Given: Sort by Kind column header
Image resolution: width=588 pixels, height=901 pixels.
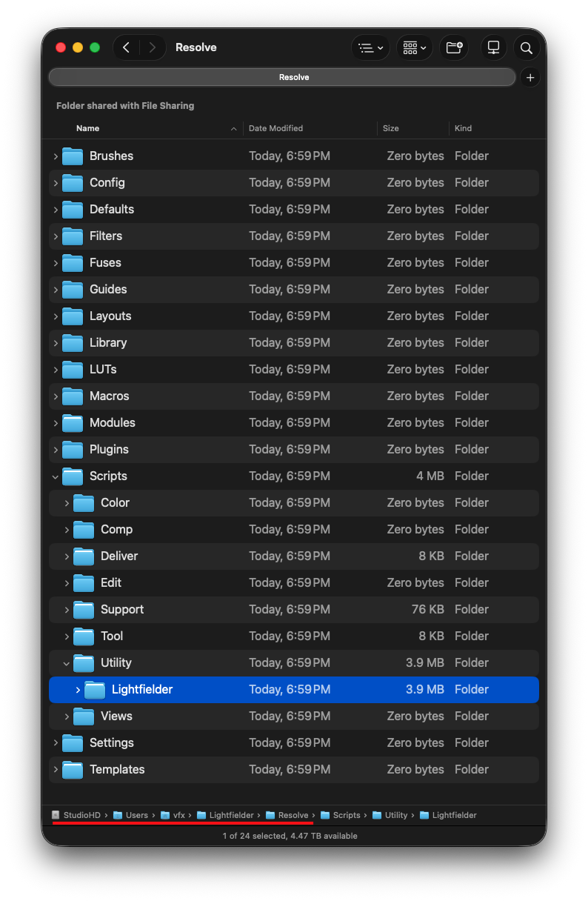Looking at the screenshot, I should tap(463, 128).
